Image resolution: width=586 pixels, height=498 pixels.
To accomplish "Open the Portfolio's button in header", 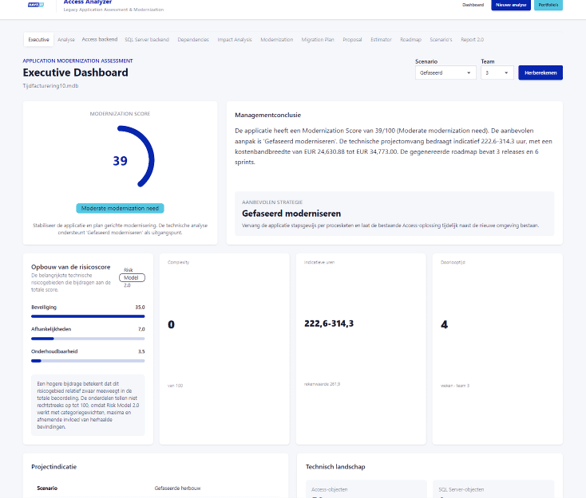I will pos(548,5).
